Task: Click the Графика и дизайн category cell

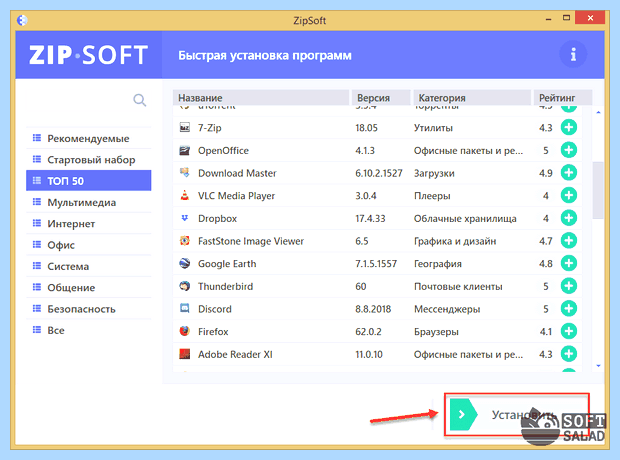Action: point(455,241)
